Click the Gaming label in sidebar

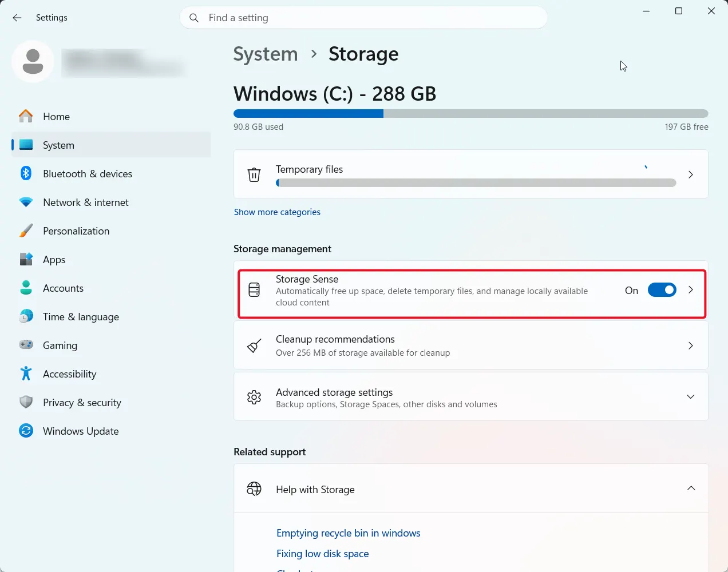[60, 345]
